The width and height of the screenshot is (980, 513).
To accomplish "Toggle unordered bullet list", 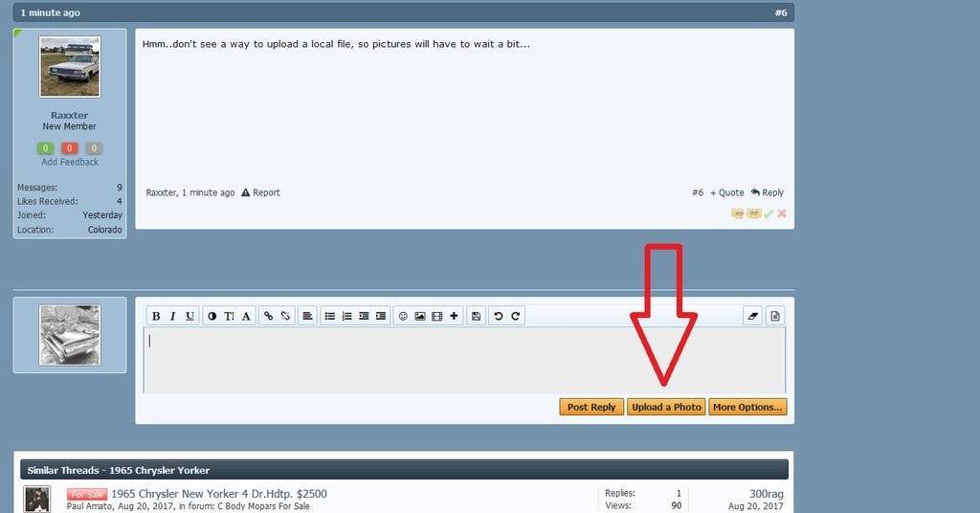I will pyautogui.click(x=330, y=316).
